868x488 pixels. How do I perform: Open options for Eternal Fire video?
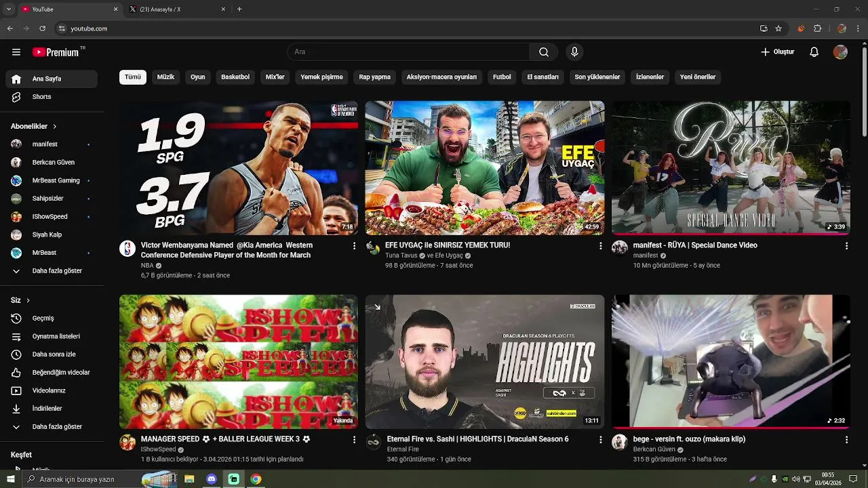click(600, 440)
